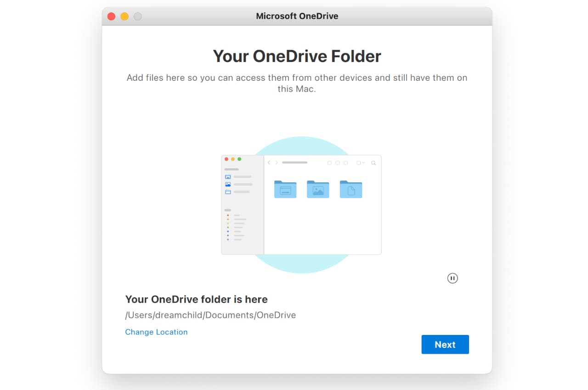Click the 'Your OneDrive folder is here' label
The width and height of the screenshot is (588, 390).
tap(196, 299)
